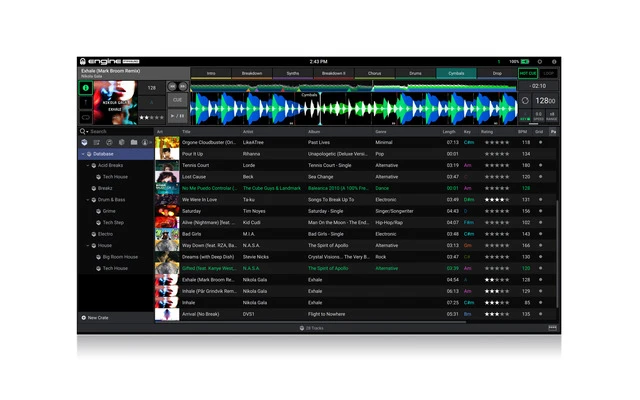Jump to the Drums cue section
Screen dimensions: 640x400
click(x=415, y=73)
